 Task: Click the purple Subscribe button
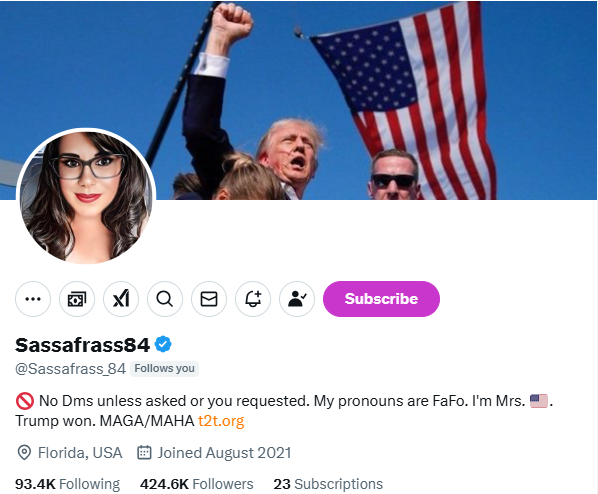(381, 299)
